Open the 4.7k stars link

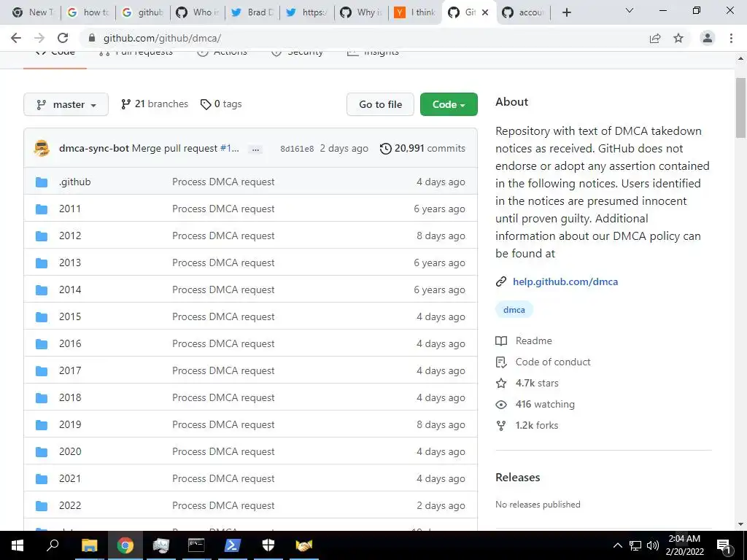pyautogui.click(x=537, y=383)
